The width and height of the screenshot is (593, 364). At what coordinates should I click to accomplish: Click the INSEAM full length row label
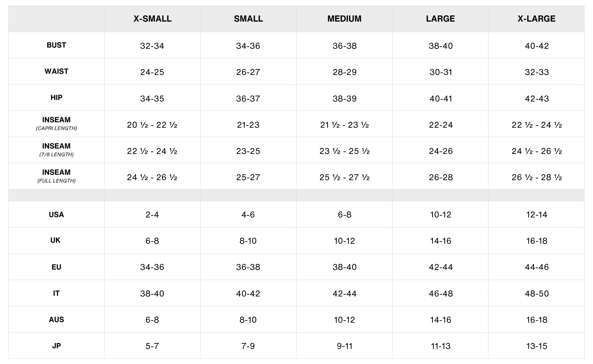(56, 176)
